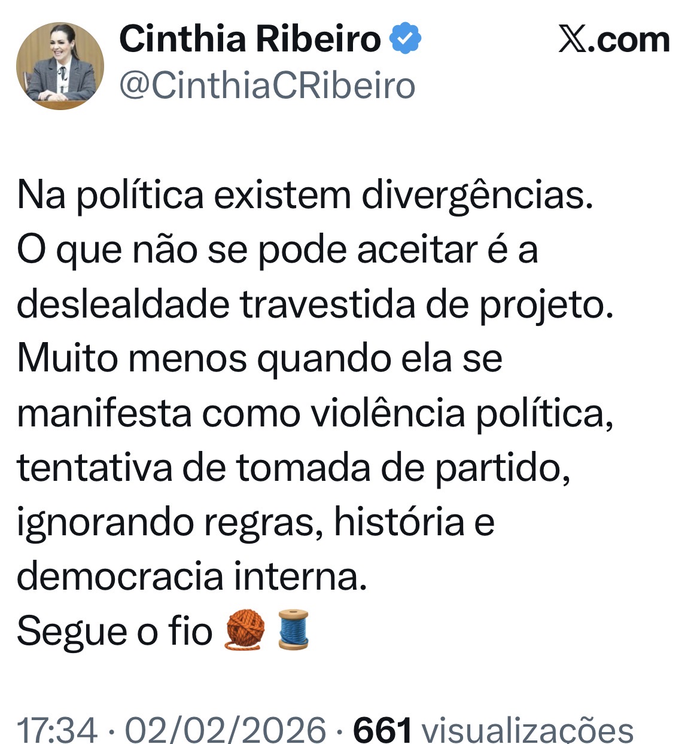The height and width of the screenshot is (744, 700).
Task: Click the visualizações label
Action: (x=528, y=730)
